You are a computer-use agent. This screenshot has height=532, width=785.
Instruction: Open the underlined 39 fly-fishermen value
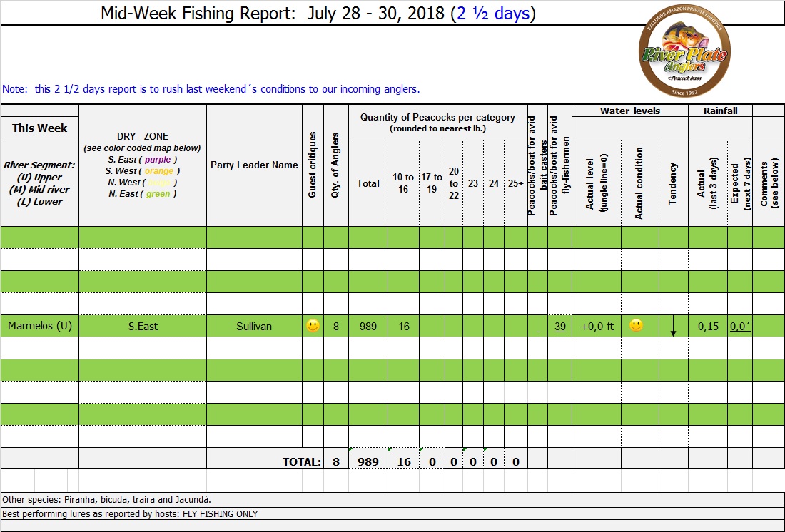(560, 327)
